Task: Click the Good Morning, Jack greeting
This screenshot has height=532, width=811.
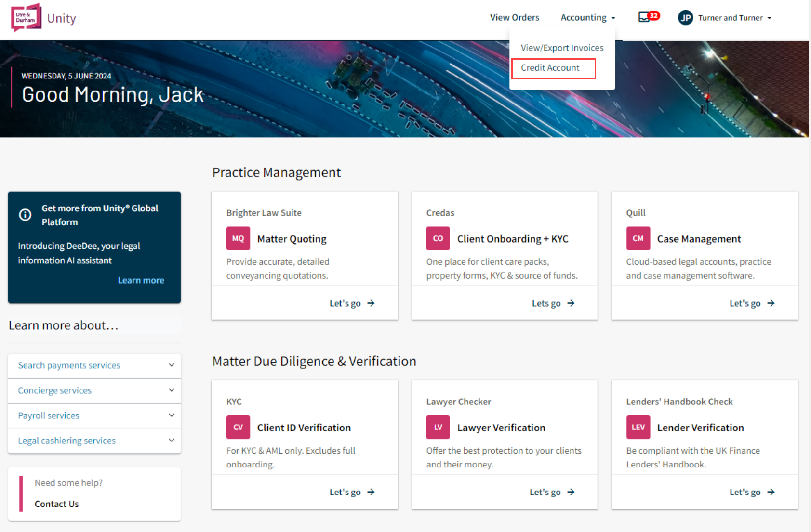Action: (x=113, y=95)
